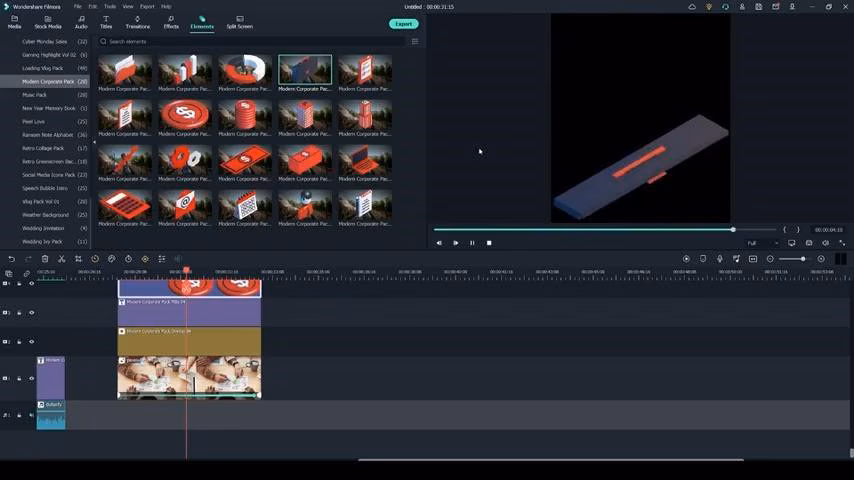Click the Redo arrow in timeline toolbar
854x480 pixels.
tap(28, 259)
